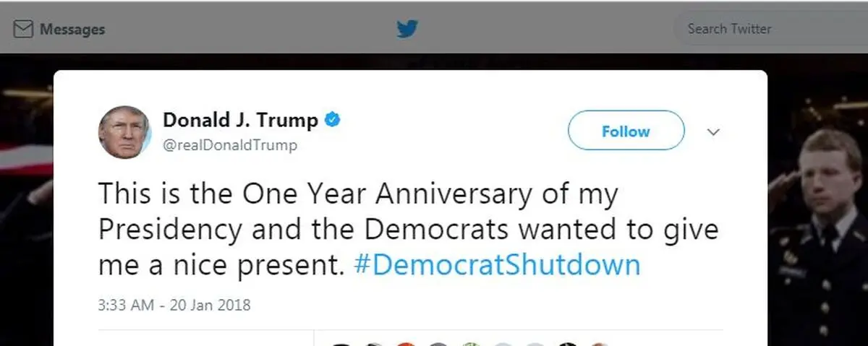Click the 3:33 AM - 20 Jan 2018 timestamp
868x346 pixels.
174,305
